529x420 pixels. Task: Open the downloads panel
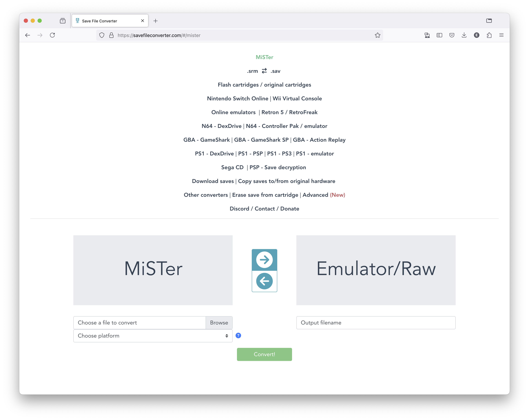point(464,35)
